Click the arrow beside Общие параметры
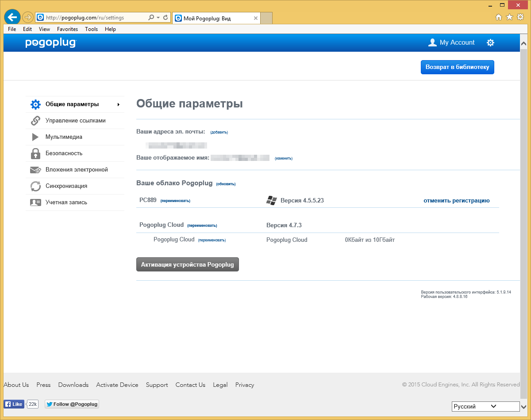Image resolution: width=531 pixels, height=420 pixels. [x=119, y=105]
